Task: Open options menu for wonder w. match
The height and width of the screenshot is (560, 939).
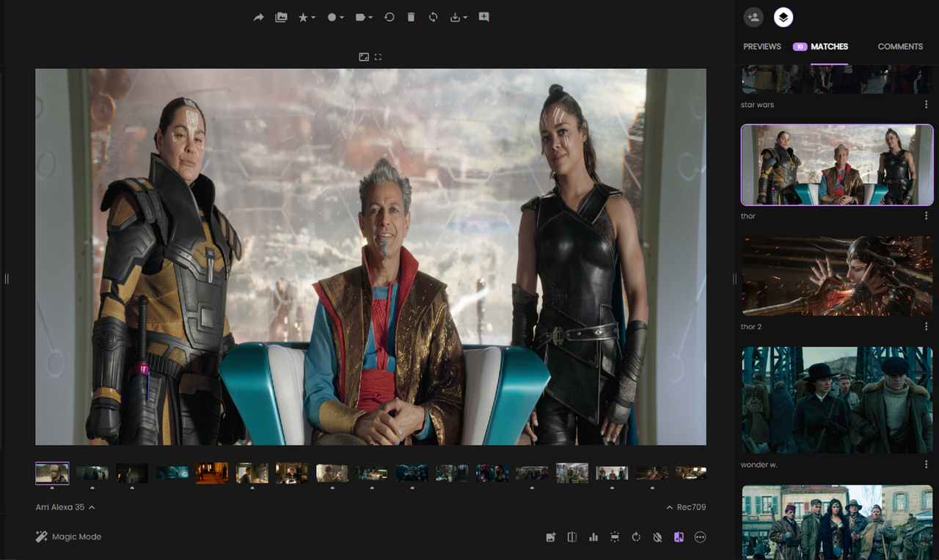Action: 927,465
